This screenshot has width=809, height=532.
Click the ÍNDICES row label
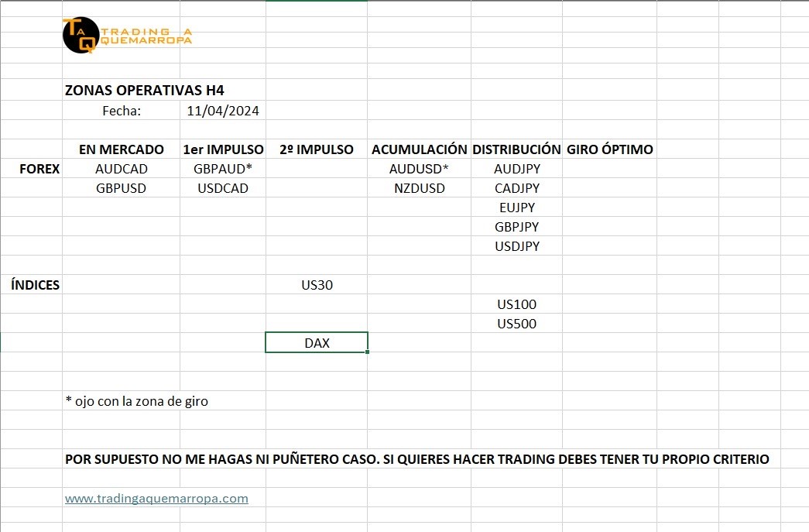point(36,285)
